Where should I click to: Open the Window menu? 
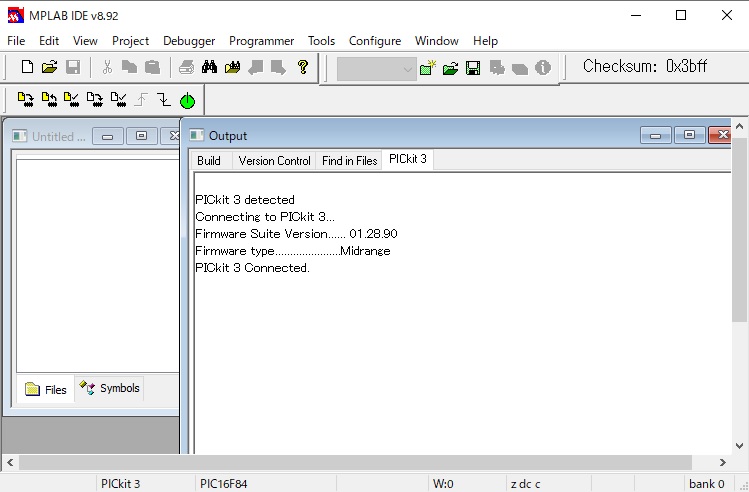[x=437, y=41]
